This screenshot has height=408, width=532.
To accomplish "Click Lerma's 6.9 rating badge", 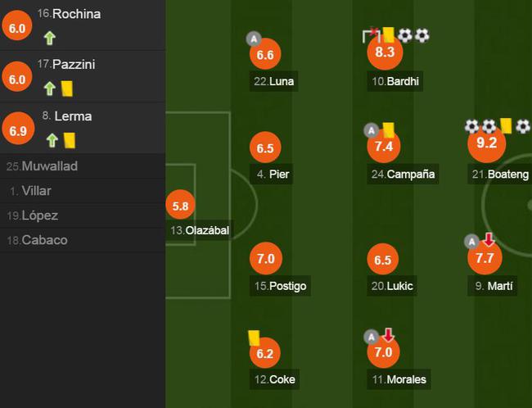I will [18, 129].
